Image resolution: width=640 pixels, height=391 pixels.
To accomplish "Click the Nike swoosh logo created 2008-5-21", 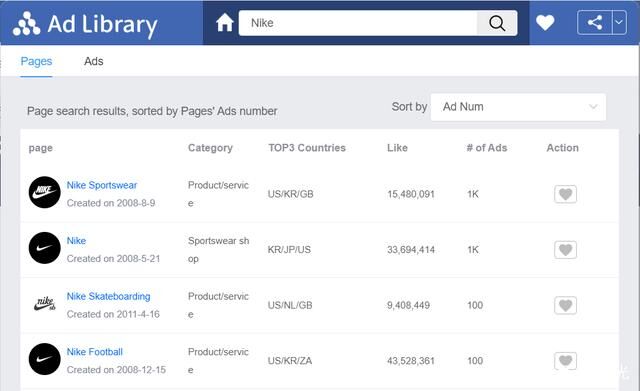I will tap(44, 248).
